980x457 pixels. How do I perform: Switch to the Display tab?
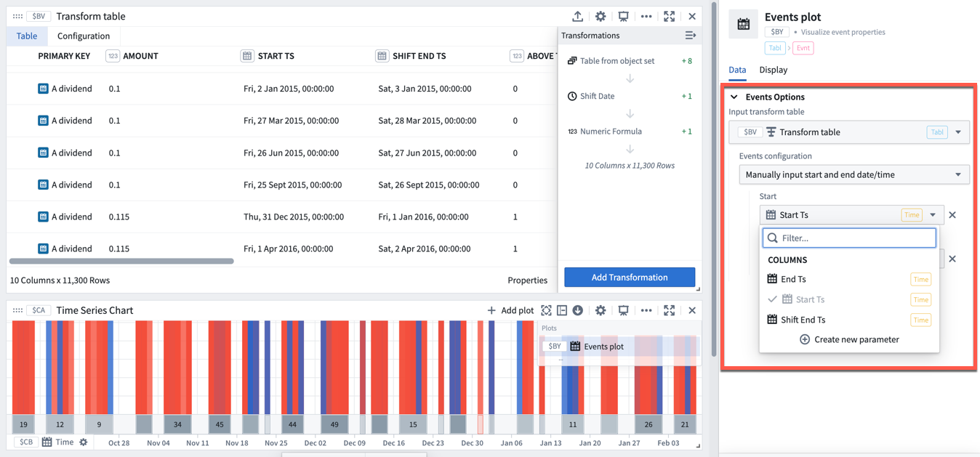(x=774, y=70)
